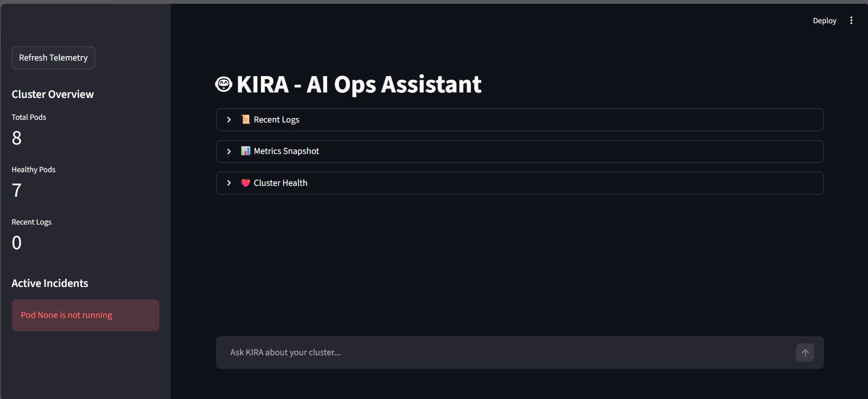
Task: Click the Total Pods label
Action: (x=29, y=117)
